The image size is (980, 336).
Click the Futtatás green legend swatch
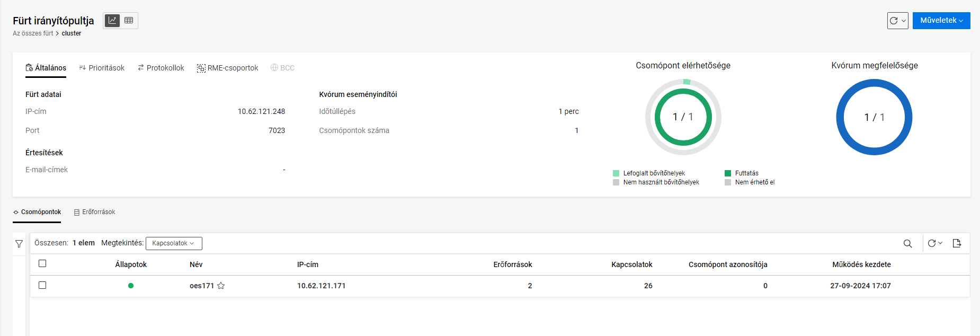(728, 173)
